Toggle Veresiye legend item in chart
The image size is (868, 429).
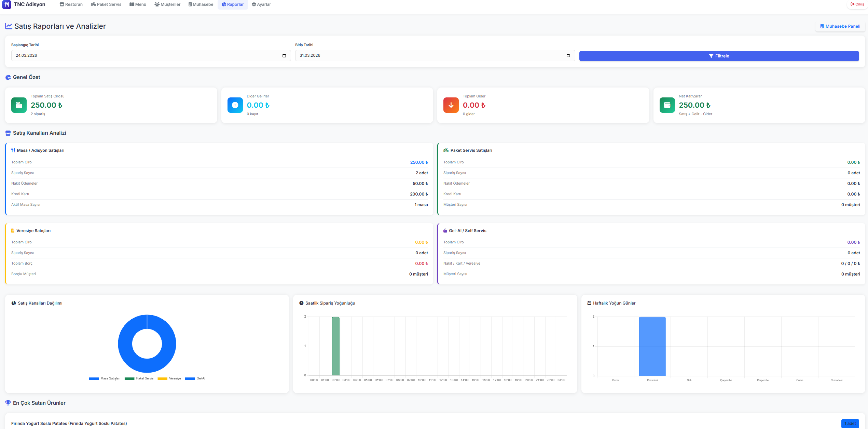click(169, 378)
